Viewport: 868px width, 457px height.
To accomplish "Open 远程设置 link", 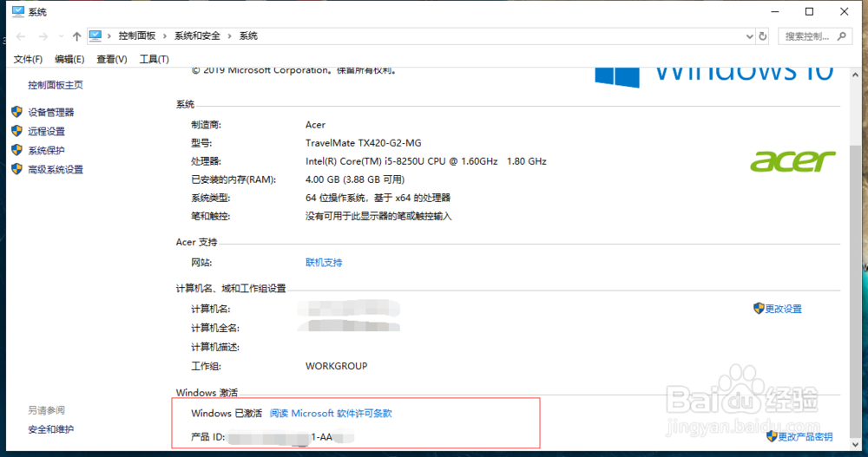I will 47,131.
